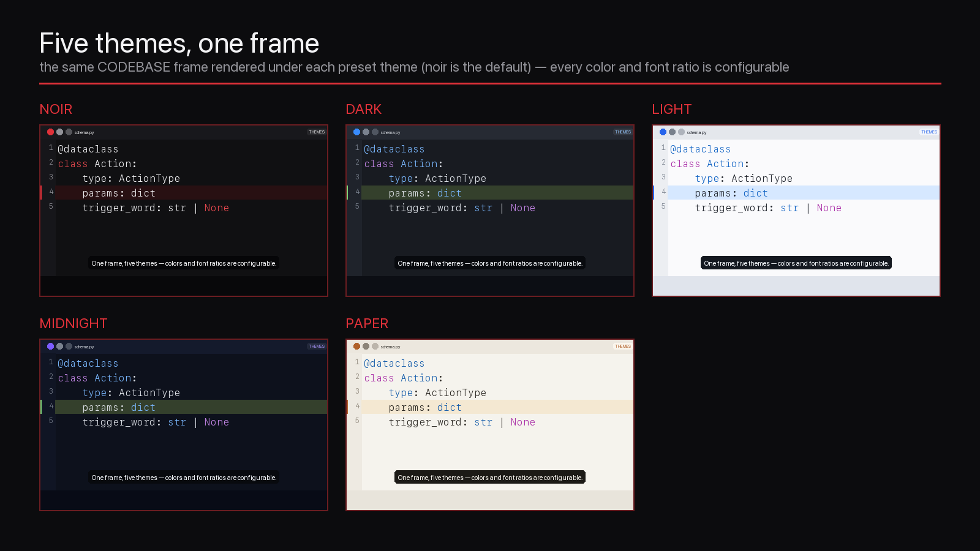
Task: Click "trigger_word" line in MIDNIGHT frame
Action: tap(156, 422)
